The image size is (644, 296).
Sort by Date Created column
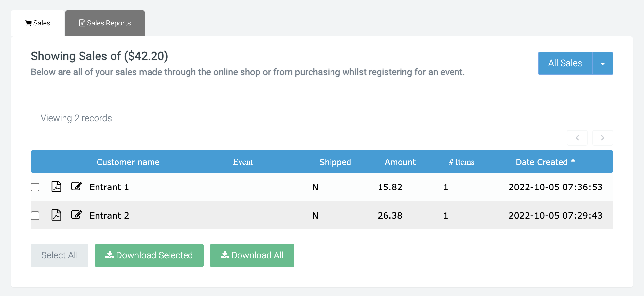[x=545, y=162]
